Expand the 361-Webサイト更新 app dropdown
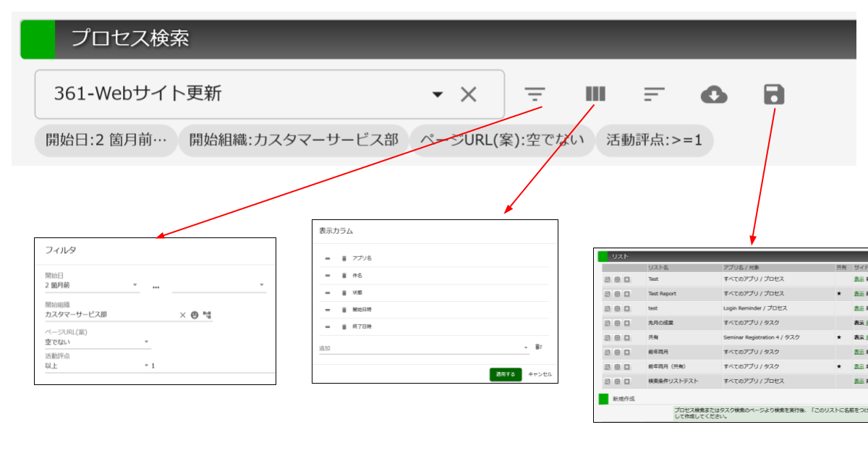Image resolution: width=868 pixels, height=456 pixels. pyautogui.click(x=437, y=95)
